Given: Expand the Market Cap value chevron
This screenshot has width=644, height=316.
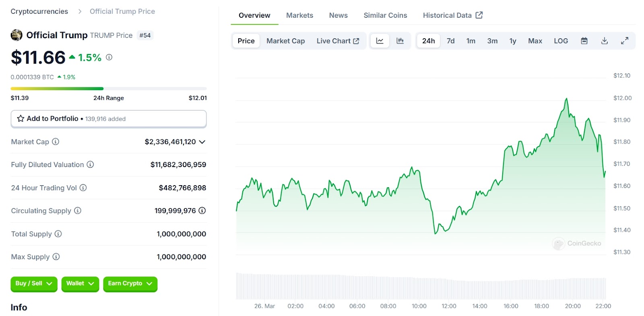Looking at the screenshot, I should (202, 142).
